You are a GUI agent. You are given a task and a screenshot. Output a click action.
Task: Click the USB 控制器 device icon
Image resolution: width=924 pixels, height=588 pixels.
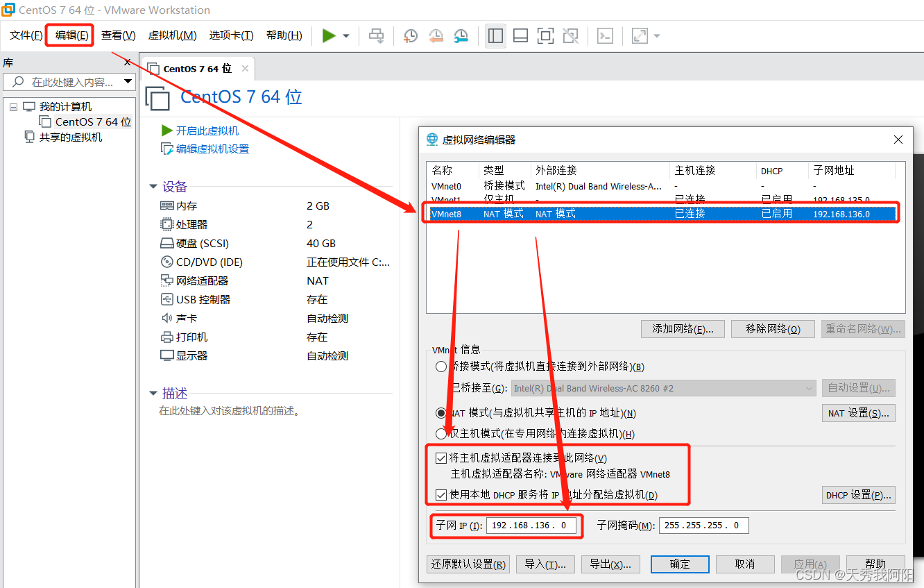pyautogui.click(x=167, y=299)
